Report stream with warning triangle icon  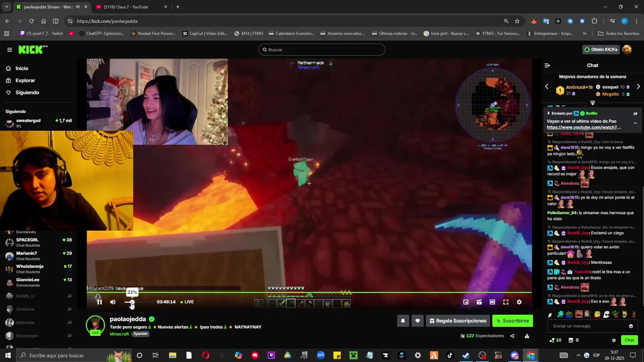coord(527,336)
